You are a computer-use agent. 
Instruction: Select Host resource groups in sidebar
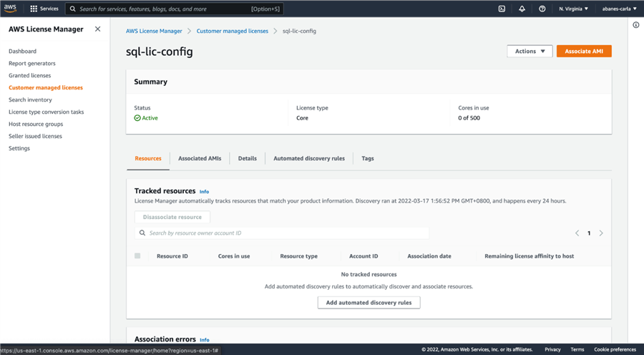click(x=36, y=124)
